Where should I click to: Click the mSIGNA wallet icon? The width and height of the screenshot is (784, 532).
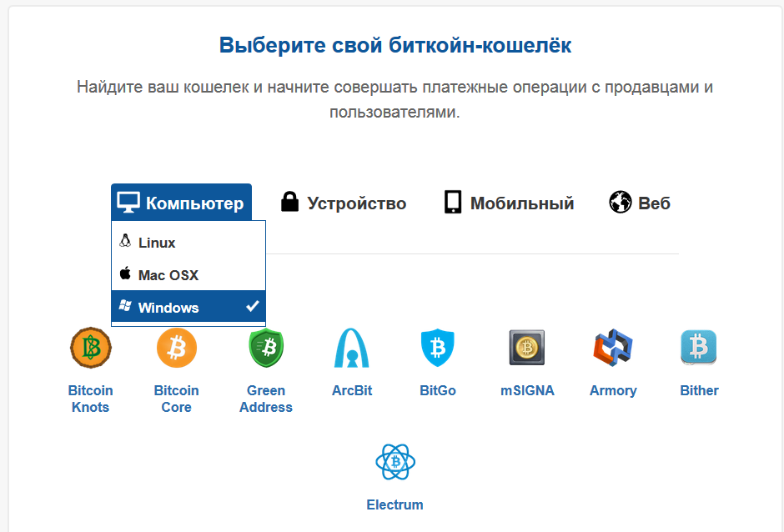coord(527,348)
